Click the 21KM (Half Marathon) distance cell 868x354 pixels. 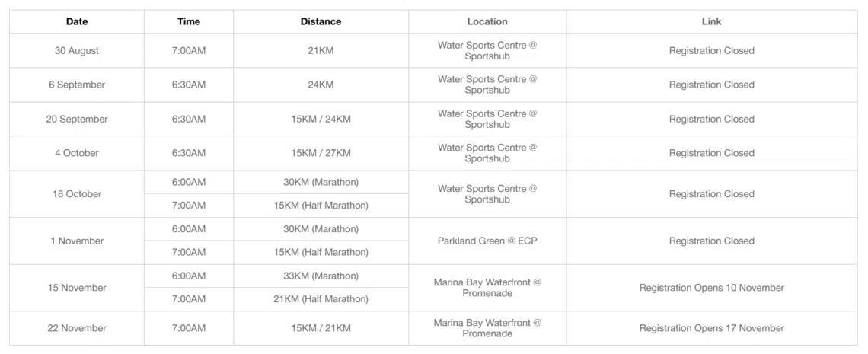[x=321, y=299]
